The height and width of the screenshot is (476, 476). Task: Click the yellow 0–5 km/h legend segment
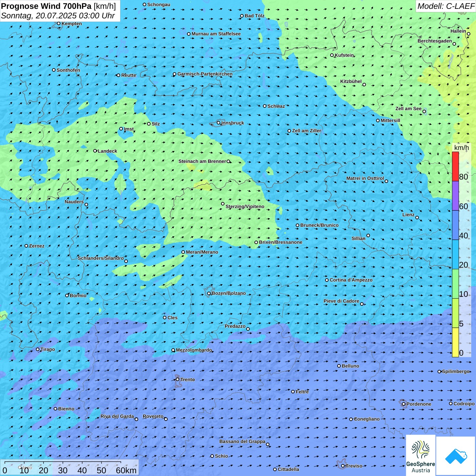455,342
